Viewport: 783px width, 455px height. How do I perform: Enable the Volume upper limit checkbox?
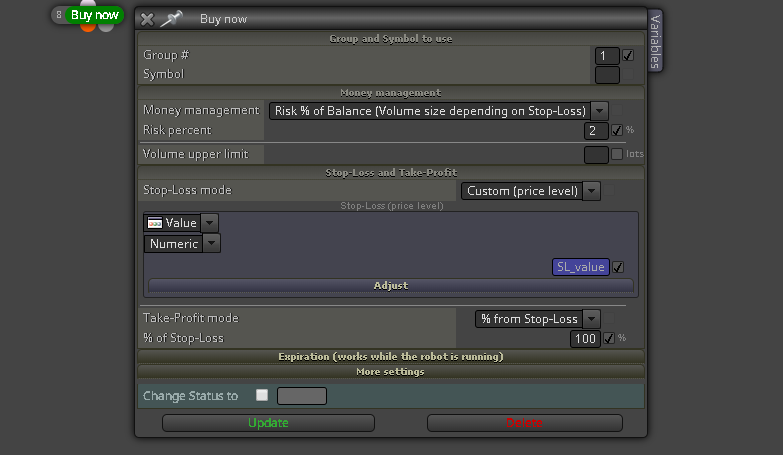[x=617, y=154]
